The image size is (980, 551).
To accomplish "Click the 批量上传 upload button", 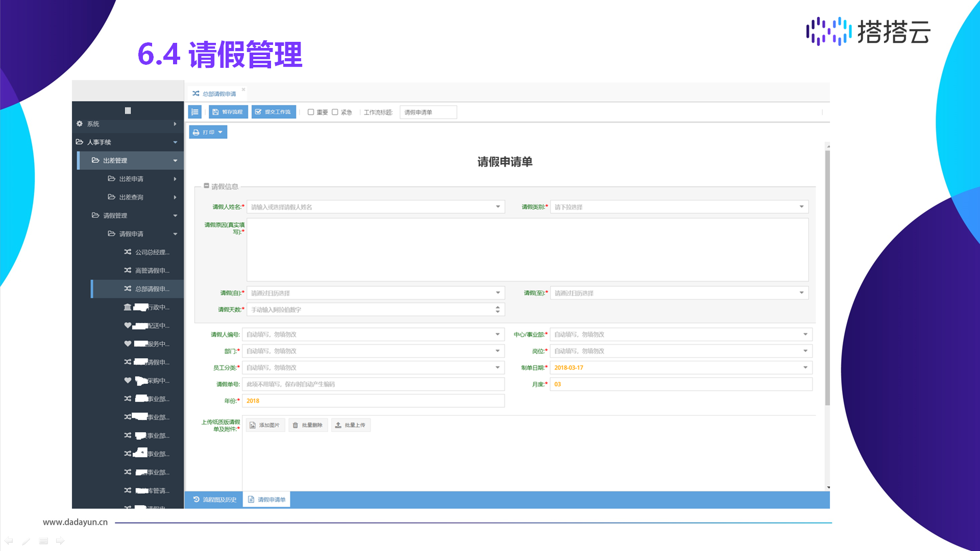I will coord(351,425).
